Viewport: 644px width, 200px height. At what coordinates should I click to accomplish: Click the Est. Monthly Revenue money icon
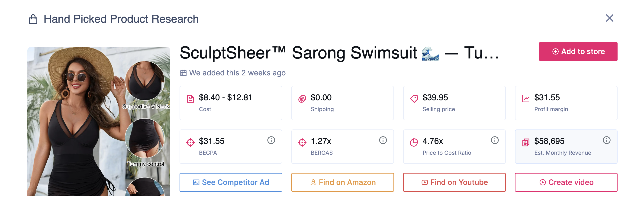[525, 142]
